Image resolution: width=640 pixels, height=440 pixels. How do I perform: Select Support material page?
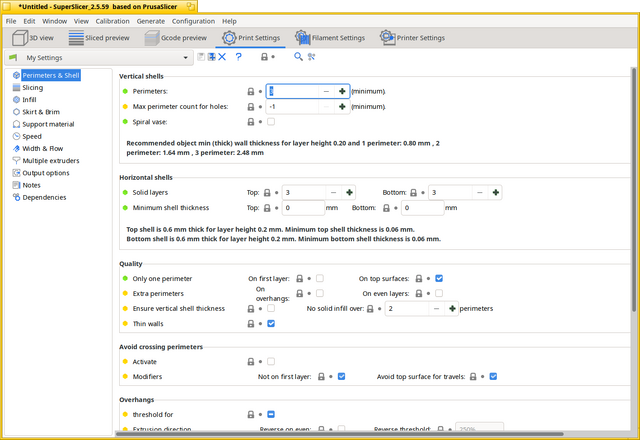click(x=48, y=124)
